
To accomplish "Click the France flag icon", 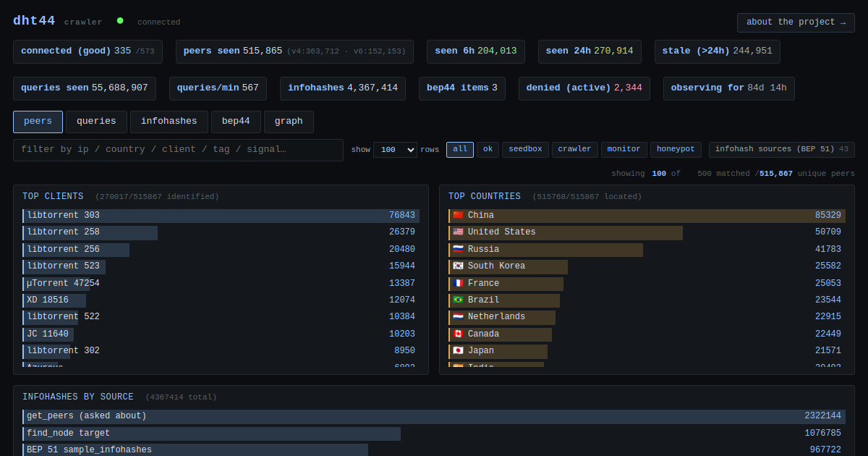I will 458,283.
